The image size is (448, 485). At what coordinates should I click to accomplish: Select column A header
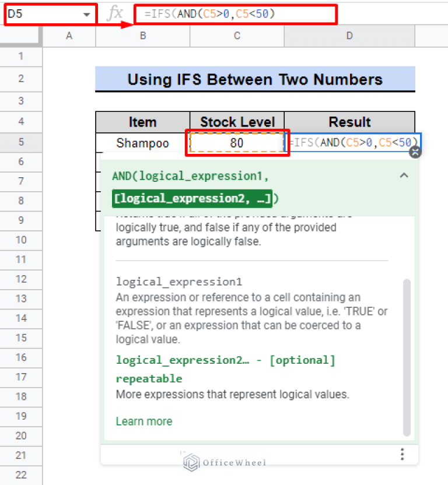pyautogui.click(x=69, y=36)
